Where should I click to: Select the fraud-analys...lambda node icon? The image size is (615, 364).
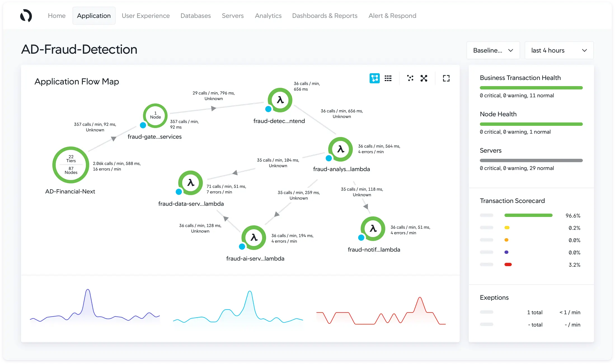pos(341,149)
